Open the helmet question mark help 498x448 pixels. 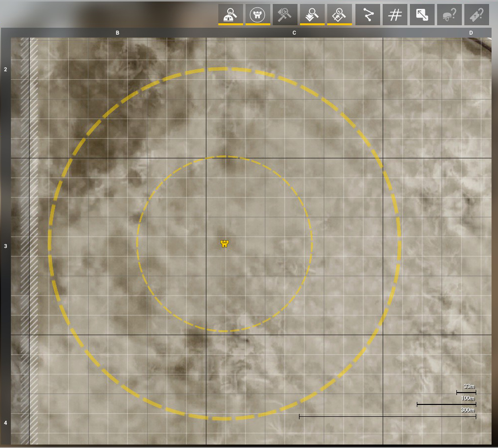(449, 14)
